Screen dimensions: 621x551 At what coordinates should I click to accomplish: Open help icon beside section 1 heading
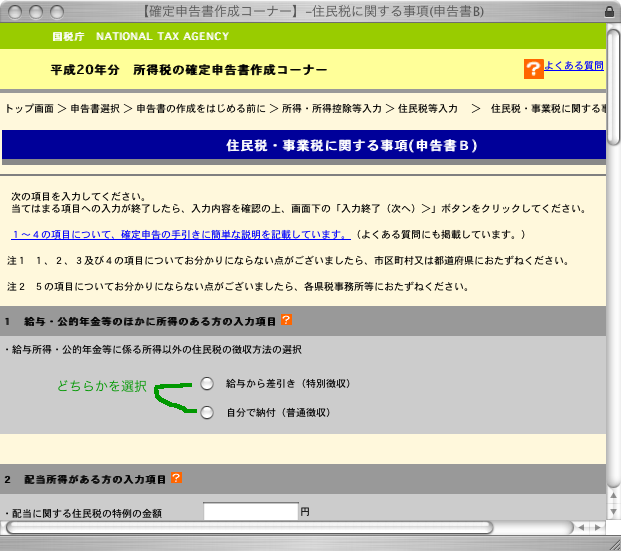286,320
